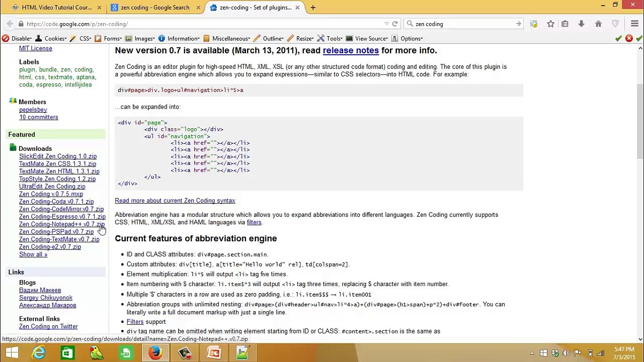Open the Options menu in toolbar
The image size is (644, 362).
(408, 38)
